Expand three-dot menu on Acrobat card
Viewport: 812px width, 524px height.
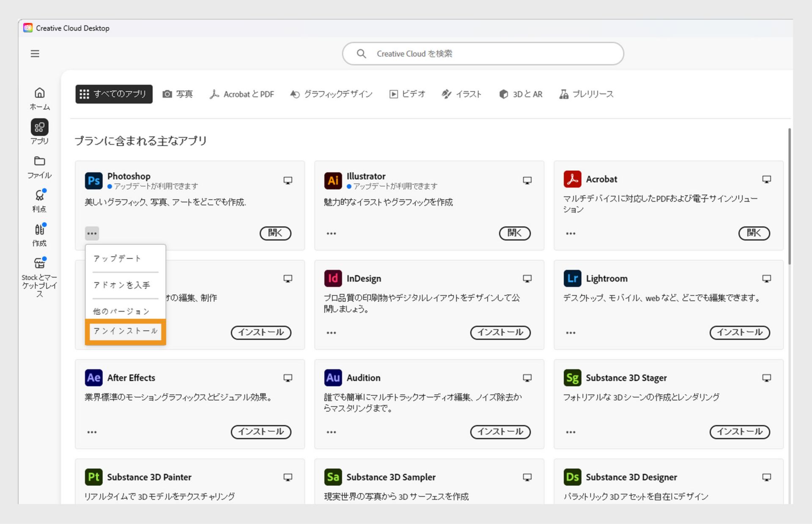pyautogui.click(x=571, y=233)
